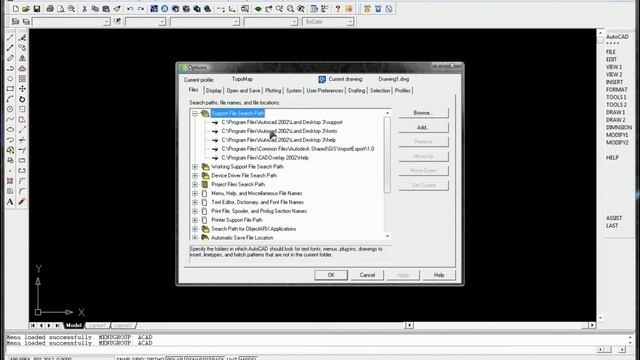Click the Add button
640x360 pixels.
pyautogui.click(x=423, y=127)
